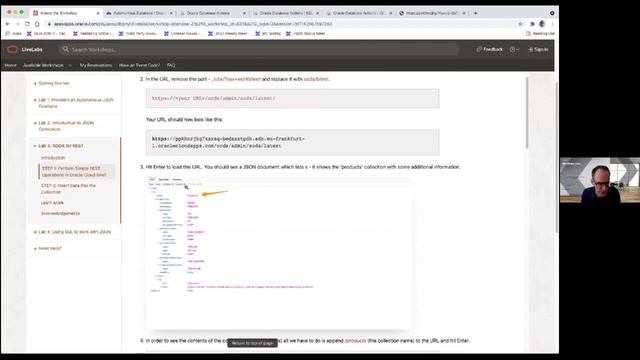This screenshot has height=360, width=640.
Task: Open the help question mark menu
Action: (514, 49)
